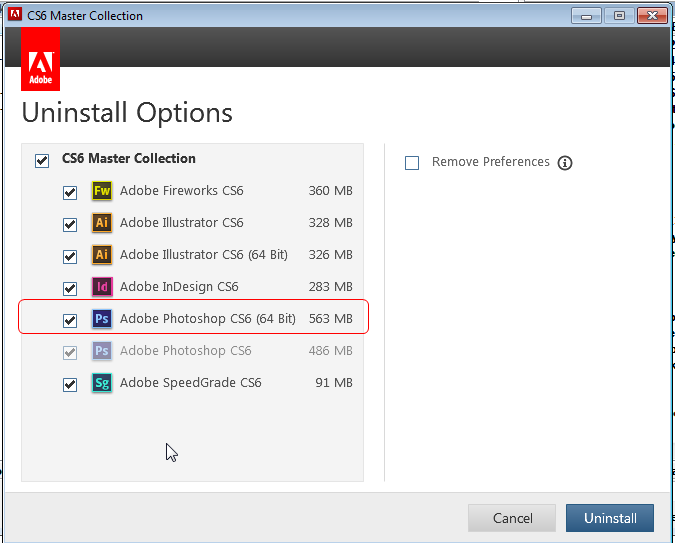Click the "Adobe Illustrator CS6 (64 Bit)" label

204,254
